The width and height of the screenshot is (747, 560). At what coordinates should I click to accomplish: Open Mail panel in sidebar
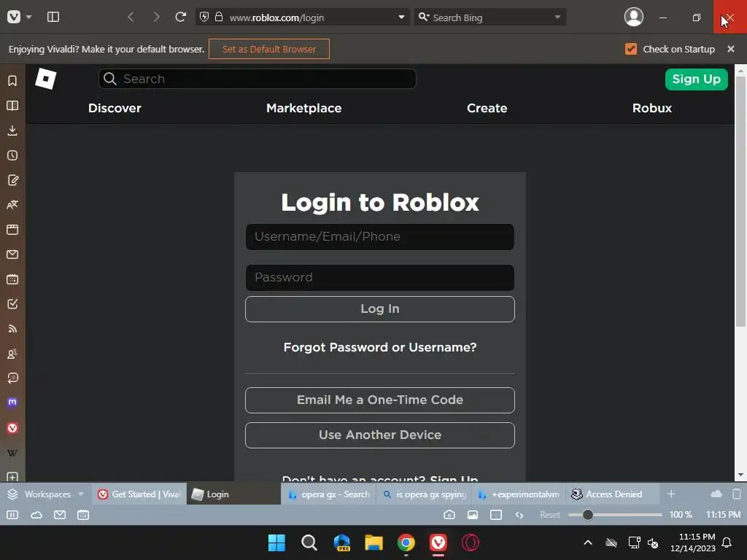[12, 254]
